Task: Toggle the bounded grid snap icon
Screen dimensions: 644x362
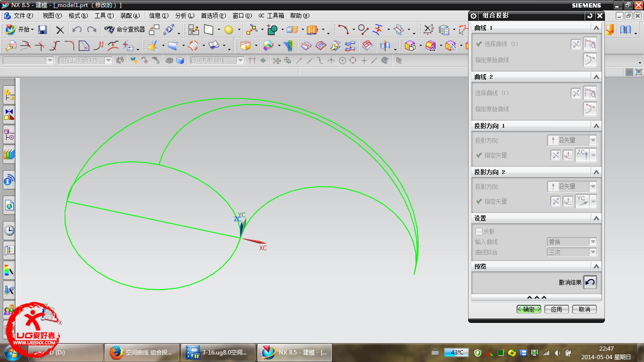Action: click(x=399, y=60)
